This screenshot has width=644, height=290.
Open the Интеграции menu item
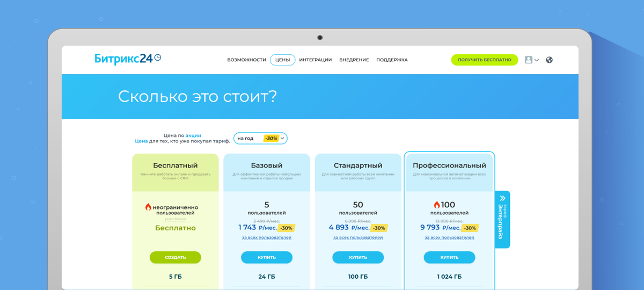point(316,60)
